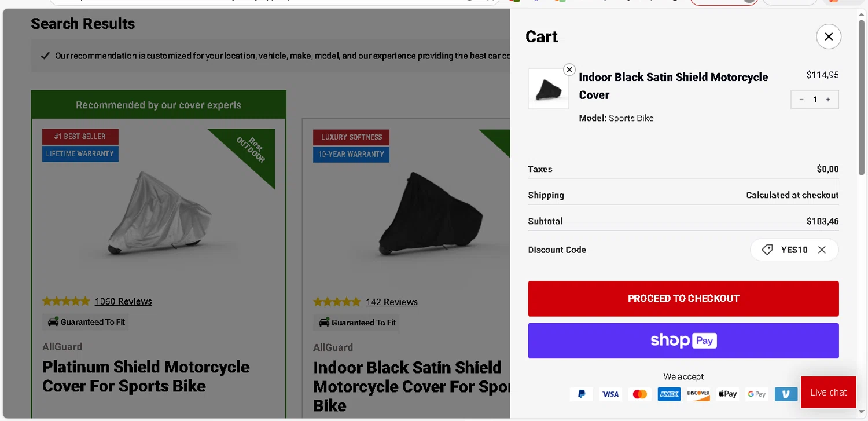The image size is (868, 421).
Task: Click the AllGuard brand above Platinum Shield
Action: click(62, 347)
